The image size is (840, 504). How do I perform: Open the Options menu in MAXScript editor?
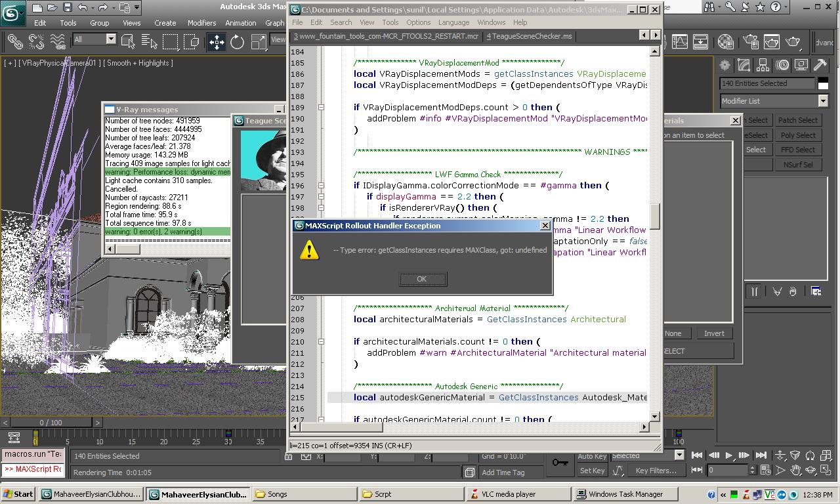coord(418,22)
